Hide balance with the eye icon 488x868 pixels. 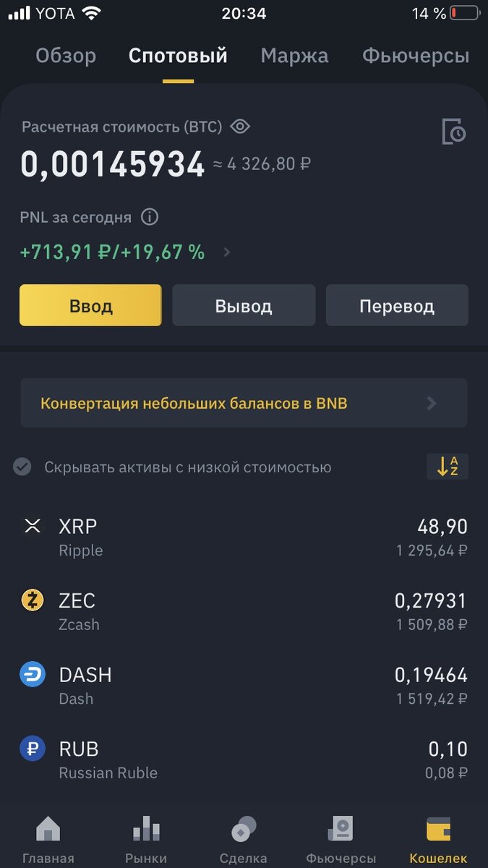(x=239, y=127)
